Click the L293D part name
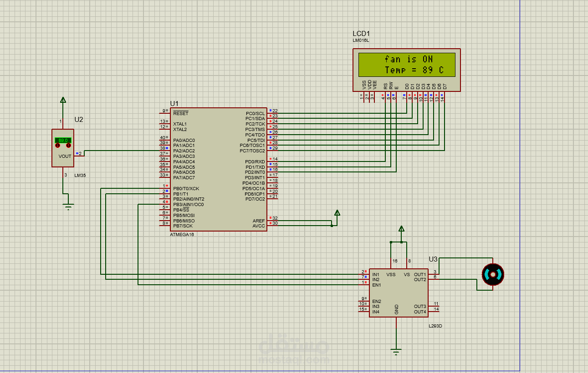 click(435, 326)
